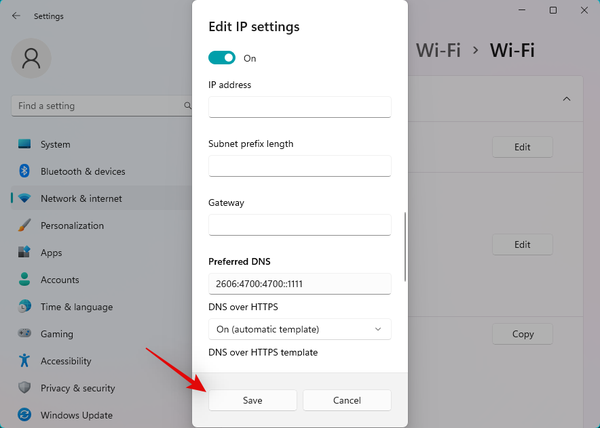Click the Accessibility figure icon

click(24, 360)
